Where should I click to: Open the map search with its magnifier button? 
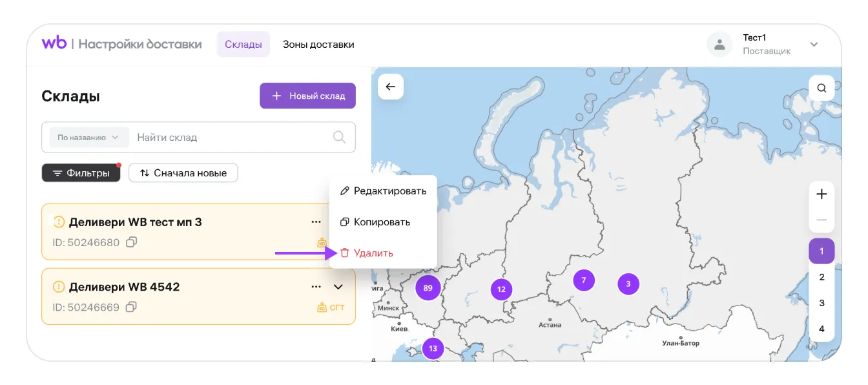click(x=821, y=88)
